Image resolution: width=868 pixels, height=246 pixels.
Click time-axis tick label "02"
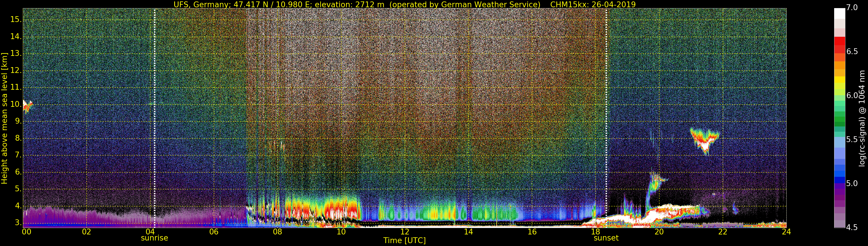87,232
